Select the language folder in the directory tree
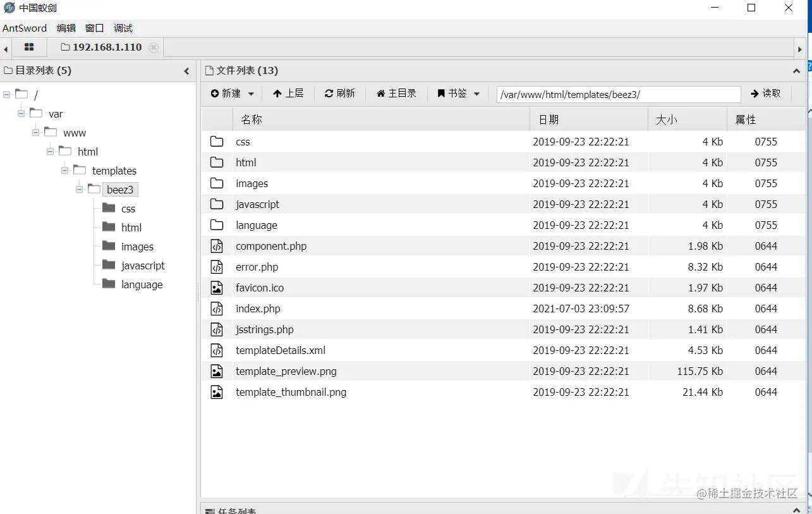Viewport: 812px width, 514px height. click(142, 285)
